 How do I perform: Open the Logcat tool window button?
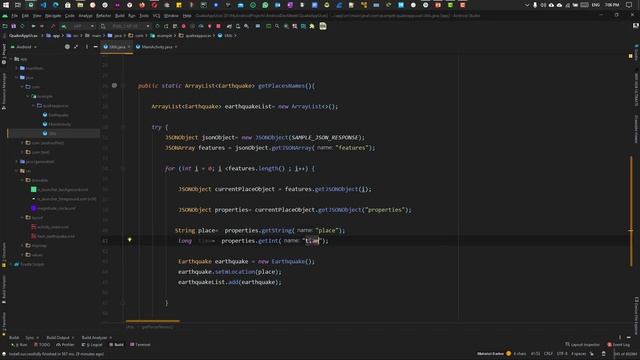pos(92,345)
